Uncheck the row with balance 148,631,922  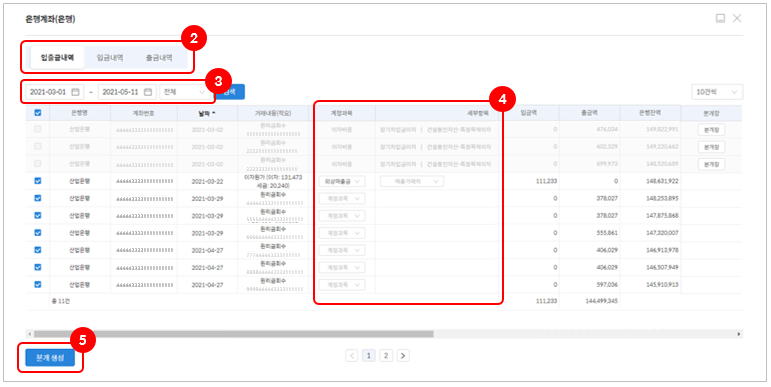(x=38, y=181)
